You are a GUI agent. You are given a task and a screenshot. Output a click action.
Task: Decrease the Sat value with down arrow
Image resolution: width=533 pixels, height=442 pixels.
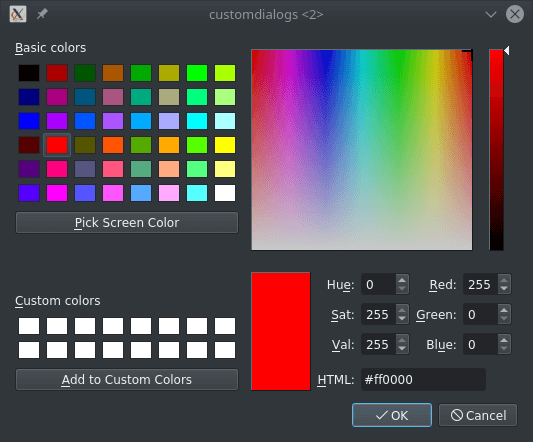[402, 319]
